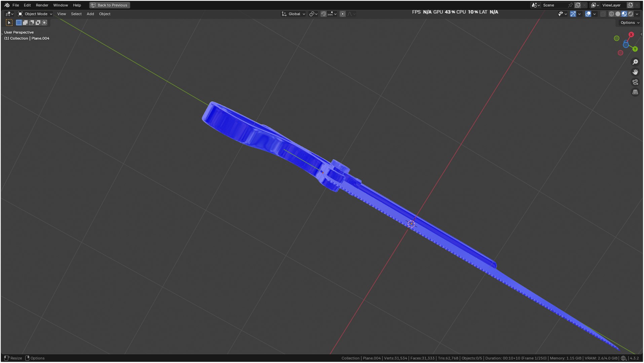Click the Options status bar entry
Image resolution: width=644 pixels, height=363 pixels.
(35, 358)
